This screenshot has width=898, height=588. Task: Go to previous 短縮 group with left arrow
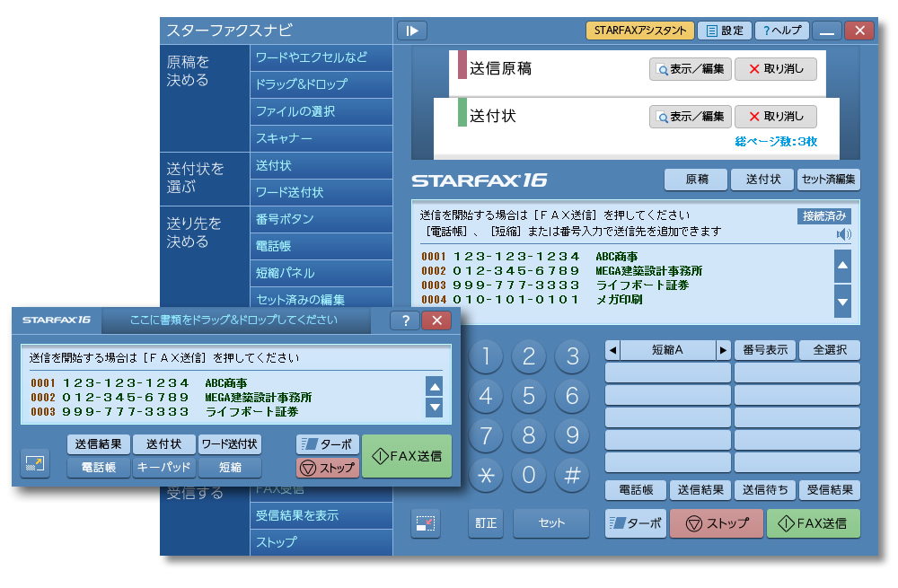[x=612, y=350]
